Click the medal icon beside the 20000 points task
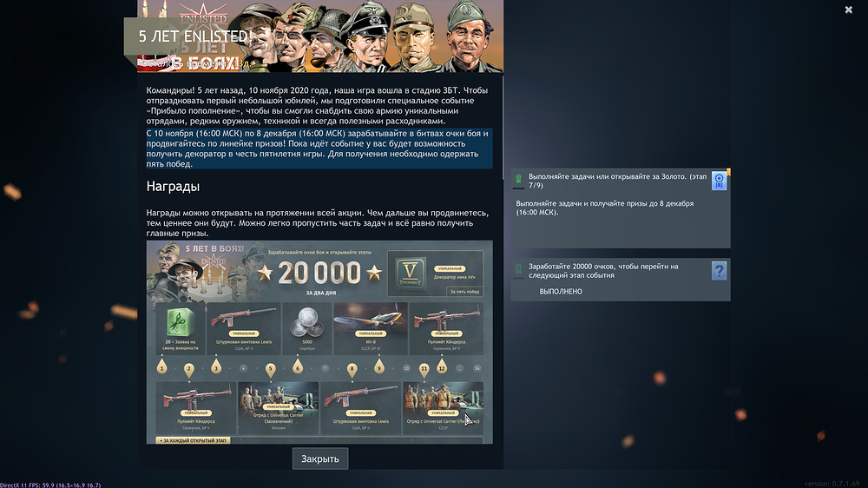This screenshot has height=488, width=868. (x=518, y=269)
